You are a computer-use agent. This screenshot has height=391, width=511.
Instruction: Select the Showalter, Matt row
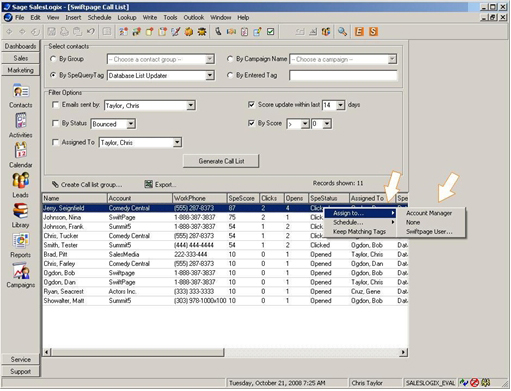[225, 301]
